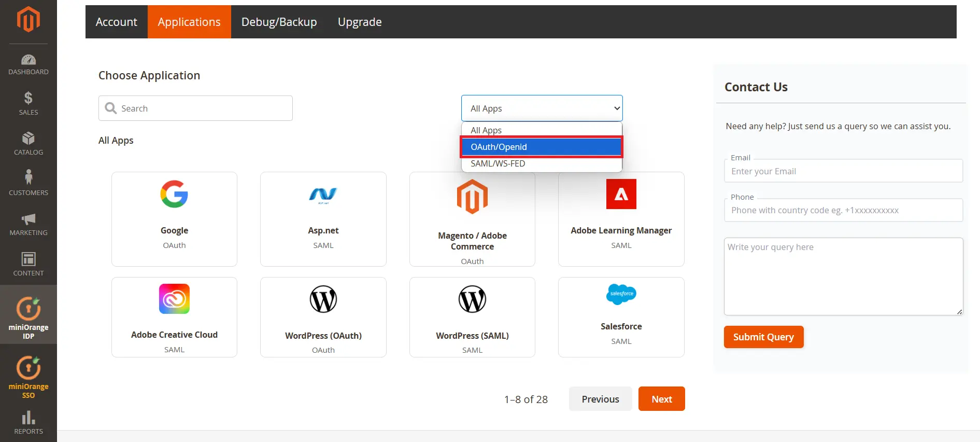This screenshot has height=442, width=980.
Task: Switch to the Upgrade tab
Action: [x=360, y=22]
